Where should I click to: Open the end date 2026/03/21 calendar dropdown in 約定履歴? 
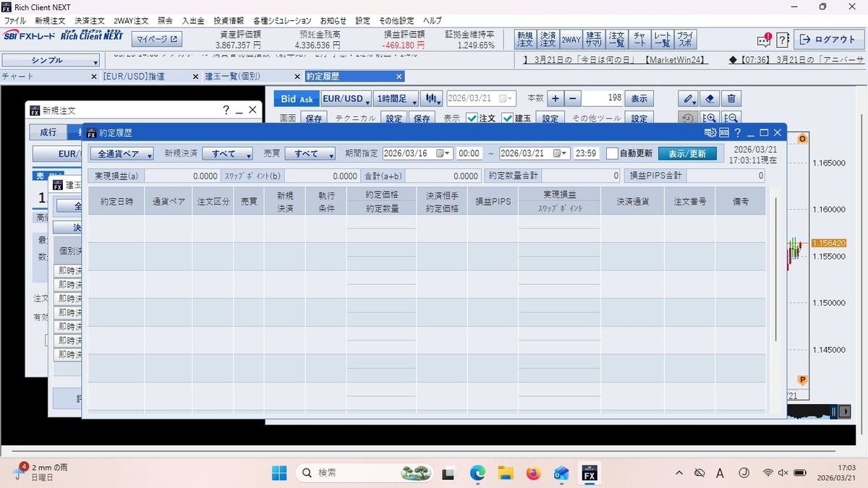pos(561,153)
